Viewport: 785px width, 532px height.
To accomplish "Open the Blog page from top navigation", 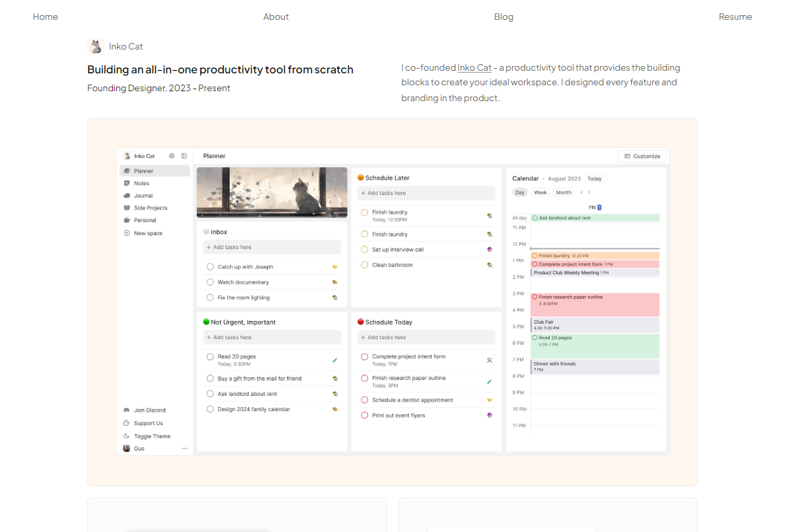I will click(x=504, y=17).
